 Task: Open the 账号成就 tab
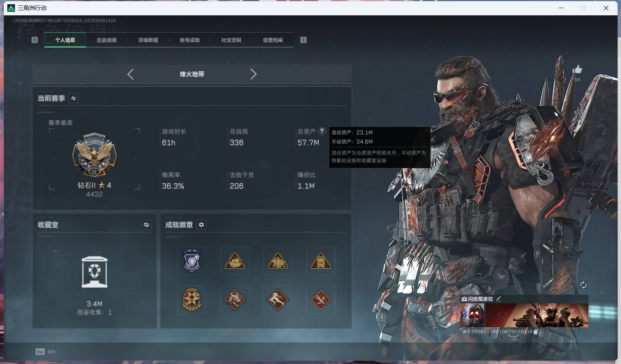189,40
